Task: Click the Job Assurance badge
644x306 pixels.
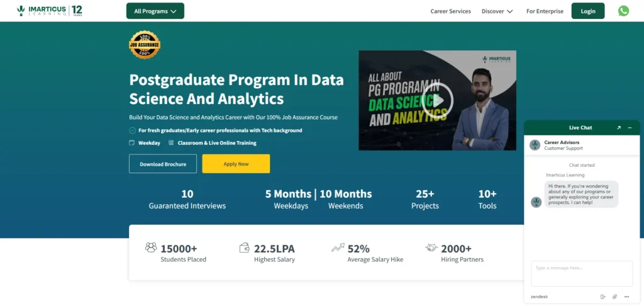Action: pyautogui.click(x=144, y=45)
